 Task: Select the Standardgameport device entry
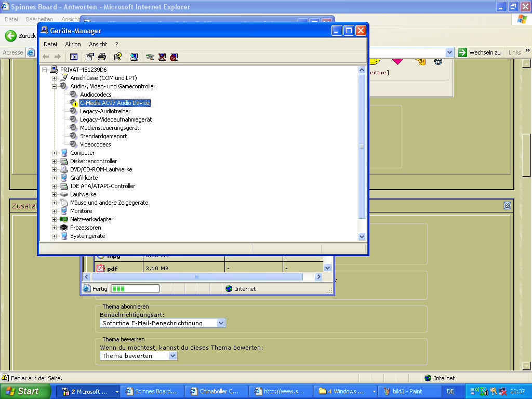click(x=103, y=136)
